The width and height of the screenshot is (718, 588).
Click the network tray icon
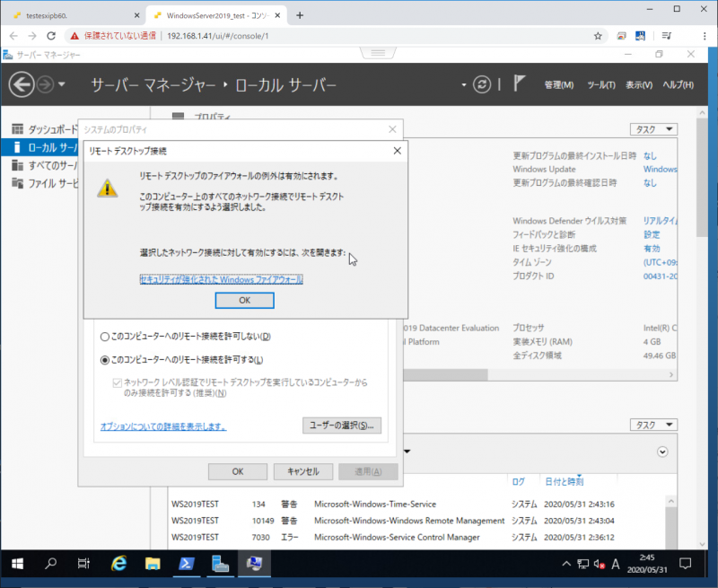click(x=582, y=564)
